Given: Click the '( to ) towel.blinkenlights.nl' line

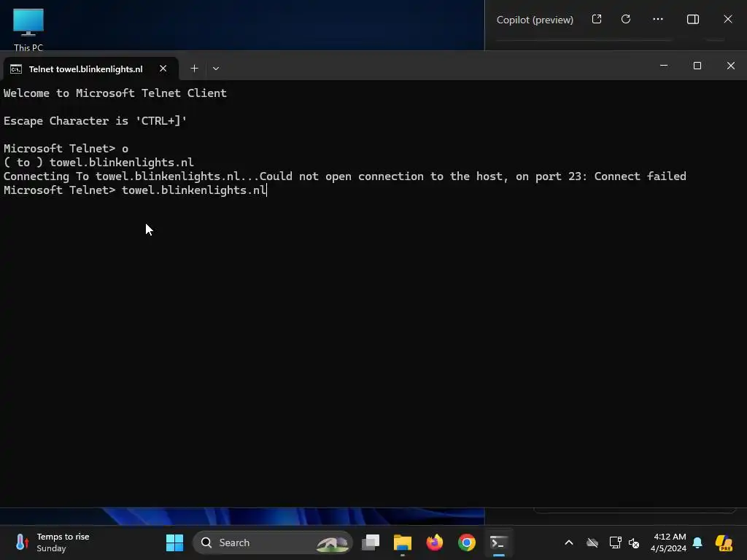Looking at the screenshot, I should tap(98, 163).
